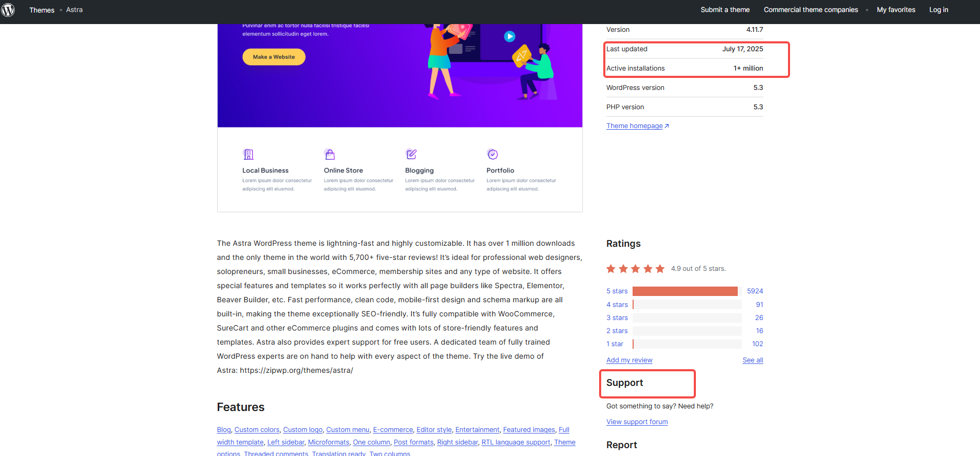This screenshot has height=456, width=980.
Task: Click the Ratings heading
Action: 623,244
